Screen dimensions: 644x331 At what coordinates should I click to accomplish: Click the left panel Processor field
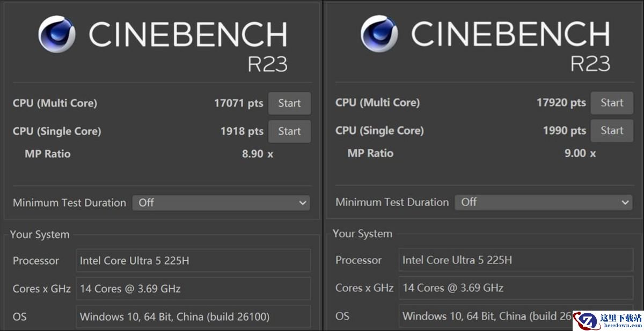(x=193, y=261)
